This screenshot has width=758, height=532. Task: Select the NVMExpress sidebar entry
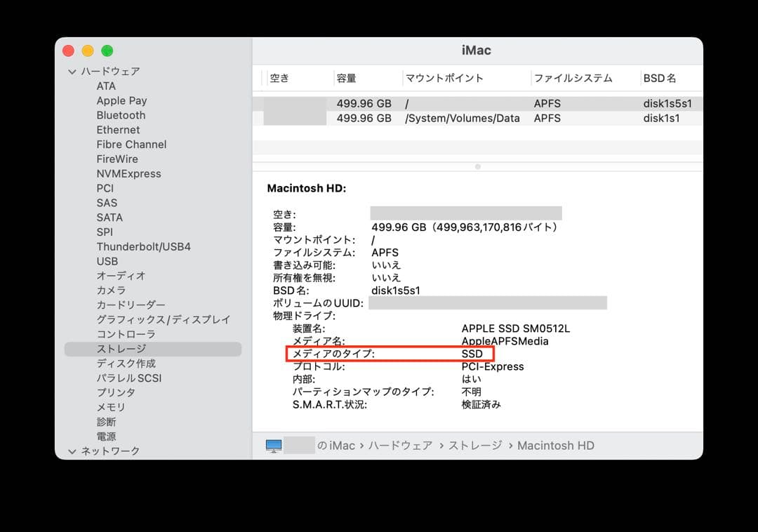(128, 173)
